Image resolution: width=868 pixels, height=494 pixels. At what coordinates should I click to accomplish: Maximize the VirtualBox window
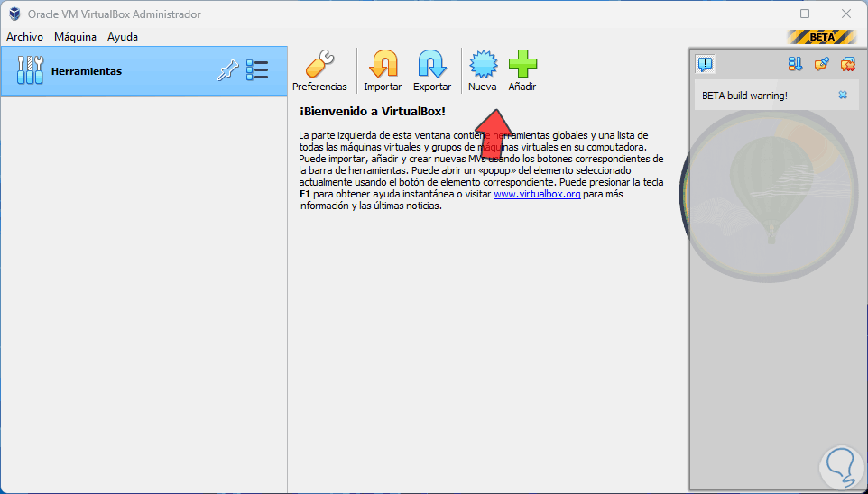(805, 14)
